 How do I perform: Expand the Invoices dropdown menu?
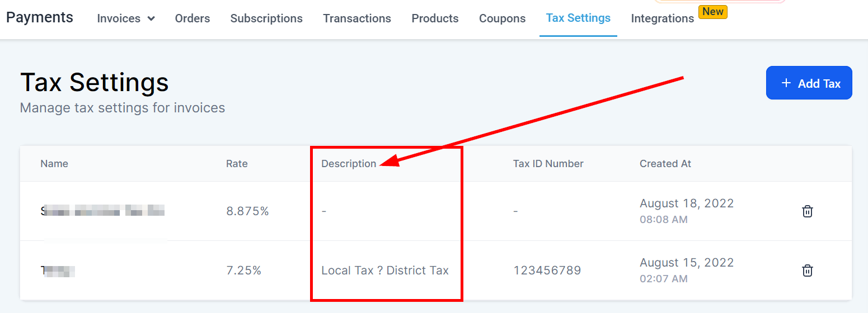coord(126,18)
